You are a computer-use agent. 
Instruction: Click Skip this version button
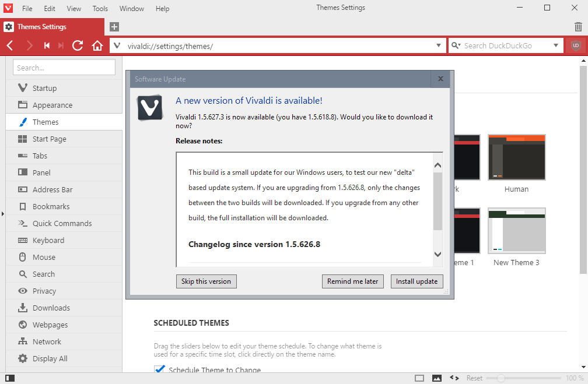[206, 281]
